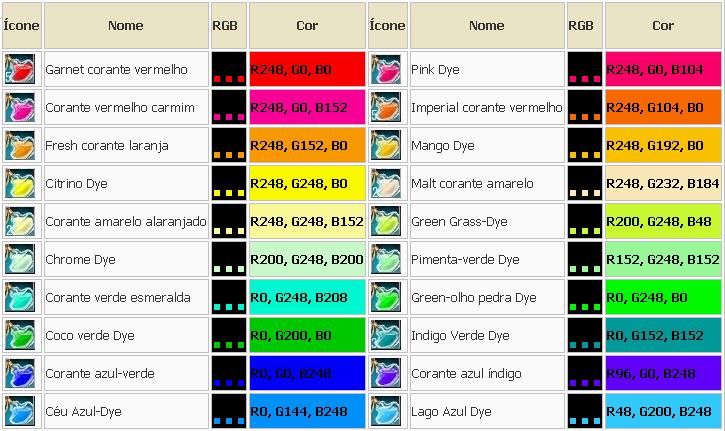Click the R248, G0, B104 pink color cell
This screenshot has width=725, height=431.
click(663, 69)
